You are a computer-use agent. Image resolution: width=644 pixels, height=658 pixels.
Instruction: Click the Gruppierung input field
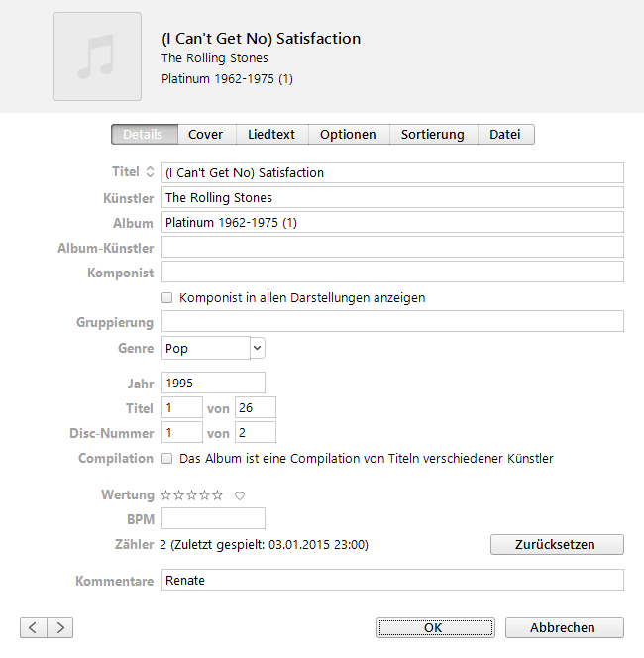392,321
